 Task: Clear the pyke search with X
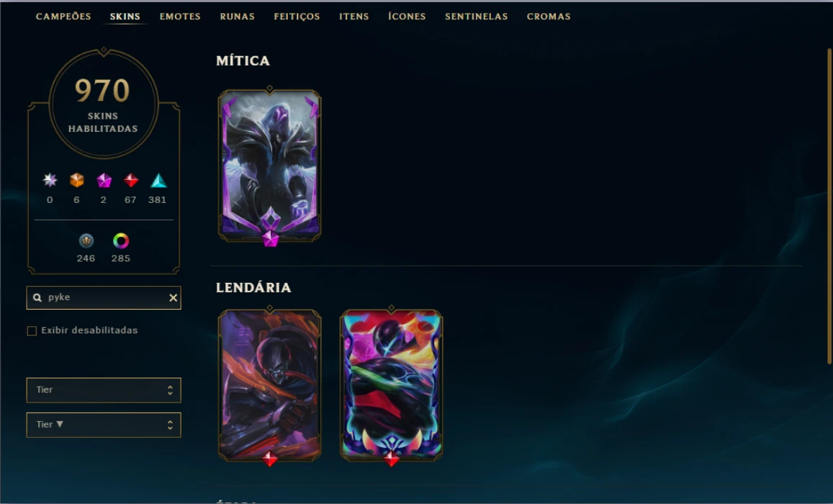point(174,298)
